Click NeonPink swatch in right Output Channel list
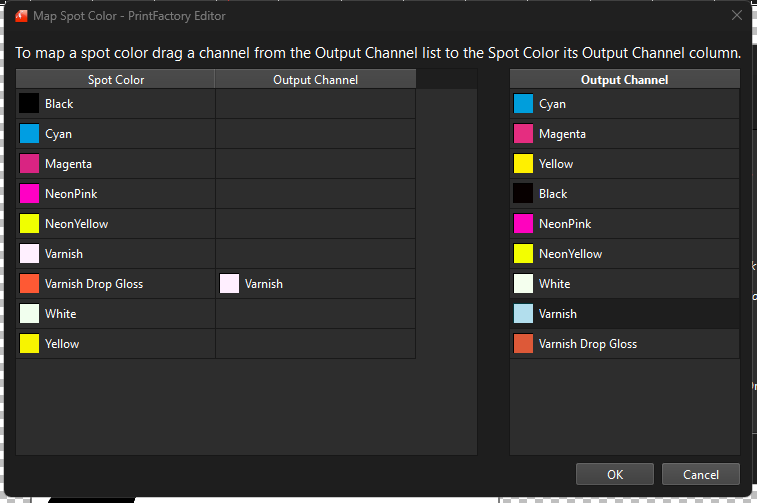 [x=523, y=224]
